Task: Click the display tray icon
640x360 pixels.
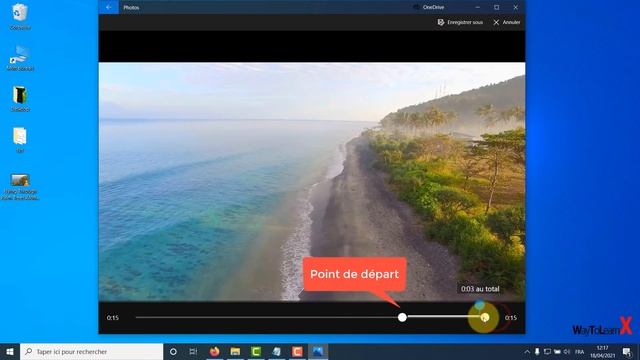Action: click(x=547, y=352)
